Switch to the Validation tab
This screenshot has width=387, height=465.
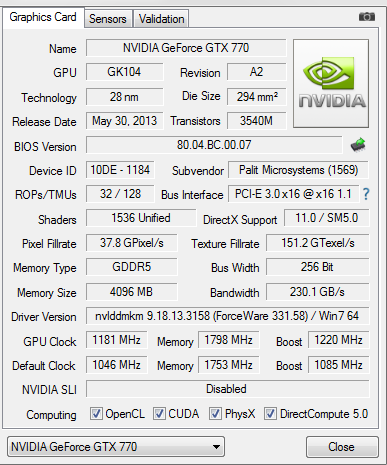(x=161, y=19)
